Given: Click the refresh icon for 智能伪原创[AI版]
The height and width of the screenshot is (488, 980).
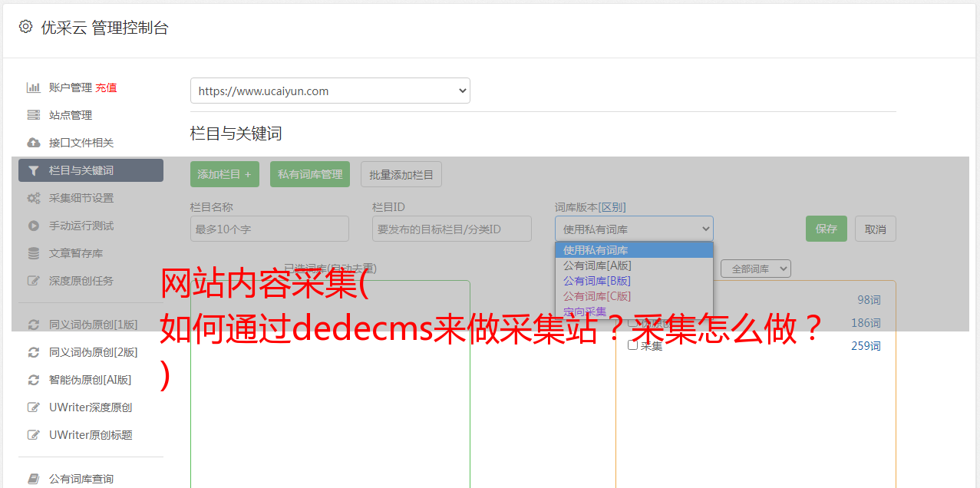Looking at the screenshot, I should [x=34, y=380].
